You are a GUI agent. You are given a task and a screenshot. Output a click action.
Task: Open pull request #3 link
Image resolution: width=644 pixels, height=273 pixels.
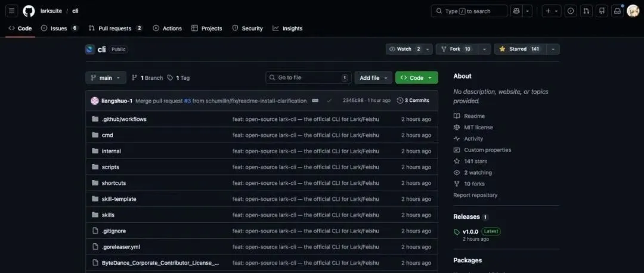coord(187,101)
